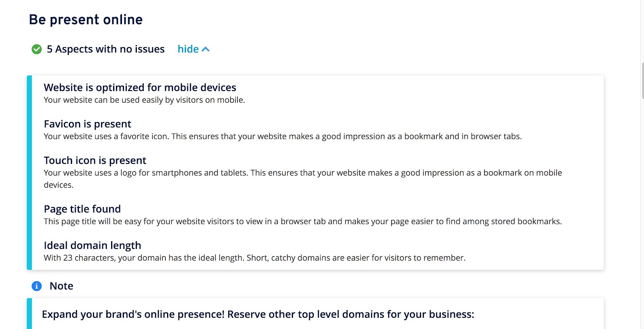Select the domain length description mentioning 23 characters
644x329 pixels.
tap(254, 258)
